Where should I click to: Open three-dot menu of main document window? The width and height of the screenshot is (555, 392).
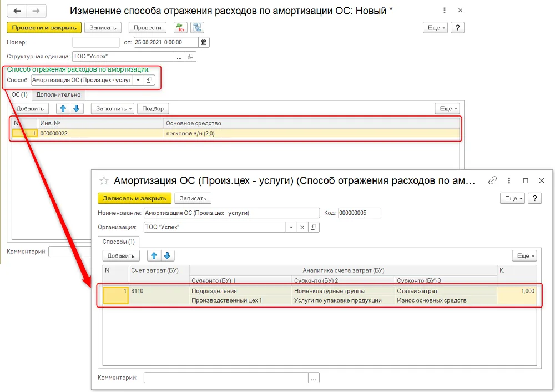tap(445, 11)
